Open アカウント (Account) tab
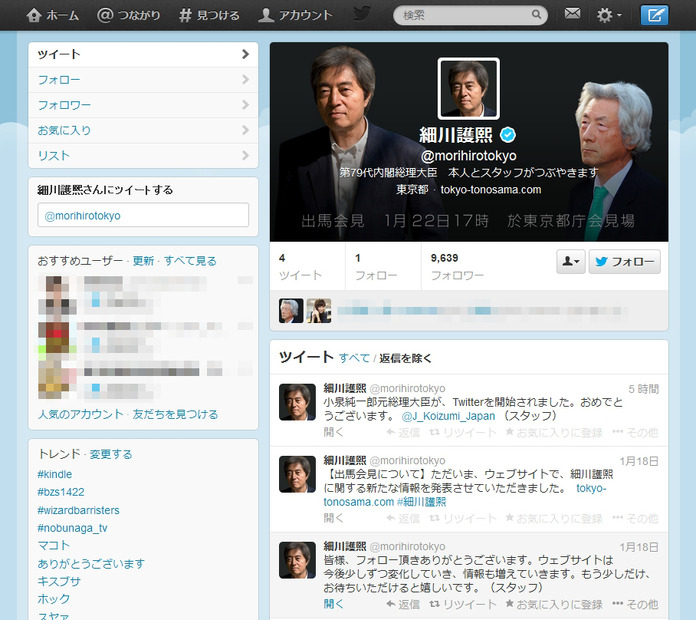This screenshot has height=620, width=696. point(295,16)
